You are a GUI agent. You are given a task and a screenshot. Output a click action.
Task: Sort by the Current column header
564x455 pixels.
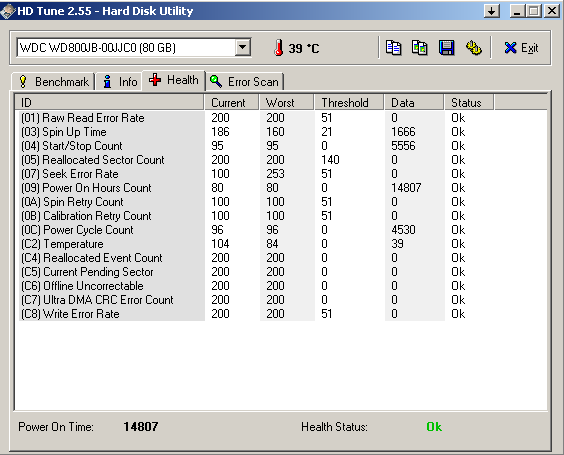point(232,103)
